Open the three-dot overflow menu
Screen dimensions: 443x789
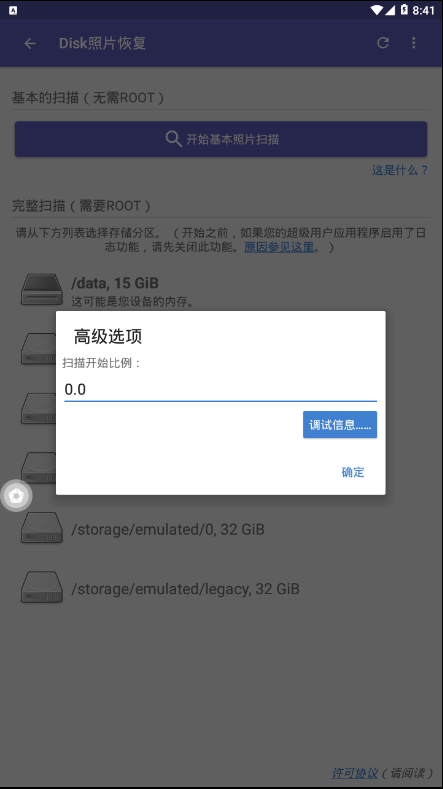[x=413, y=43]
